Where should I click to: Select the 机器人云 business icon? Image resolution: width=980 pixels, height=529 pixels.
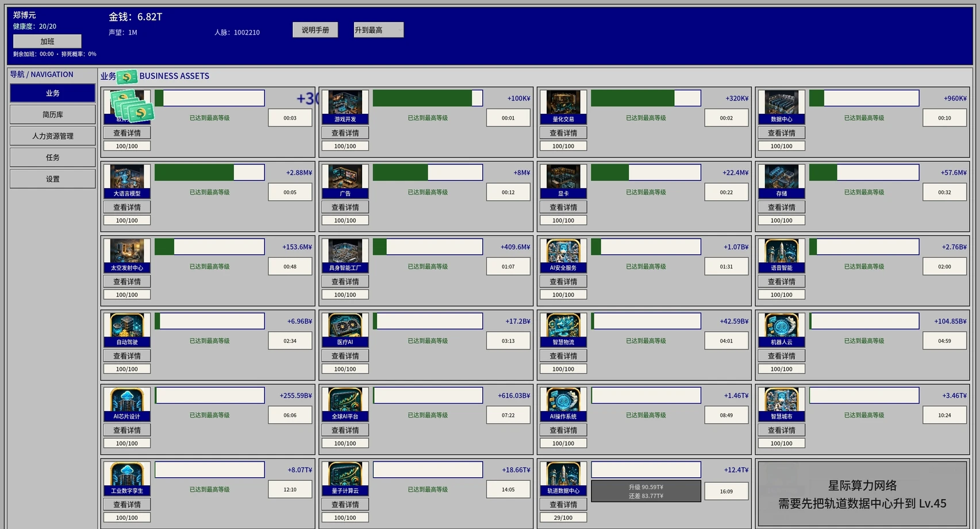click(x=781, y=329)
